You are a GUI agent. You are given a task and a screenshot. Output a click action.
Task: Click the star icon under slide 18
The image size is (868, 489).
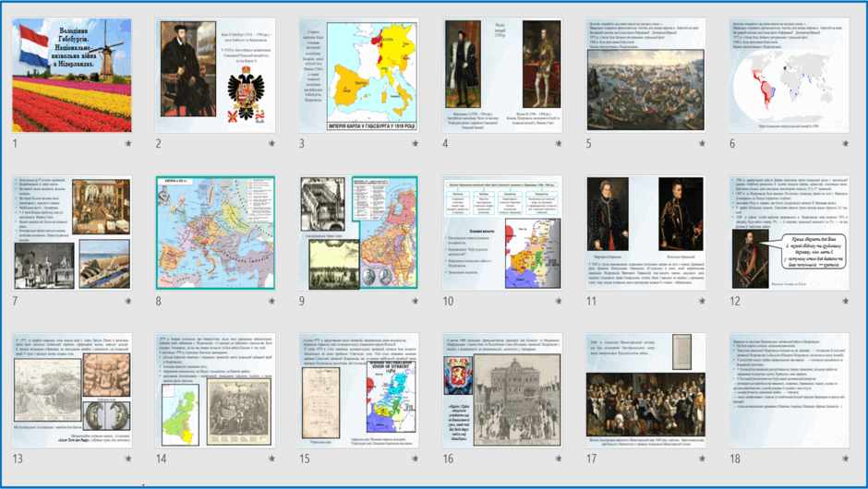tap(845, 459)
